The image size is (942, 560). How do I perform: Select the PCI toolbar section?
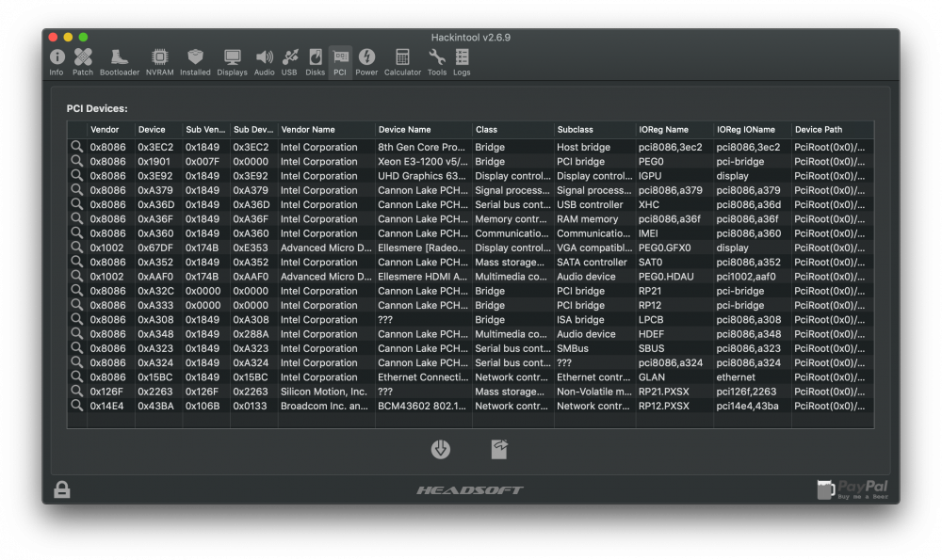(340, 62)
